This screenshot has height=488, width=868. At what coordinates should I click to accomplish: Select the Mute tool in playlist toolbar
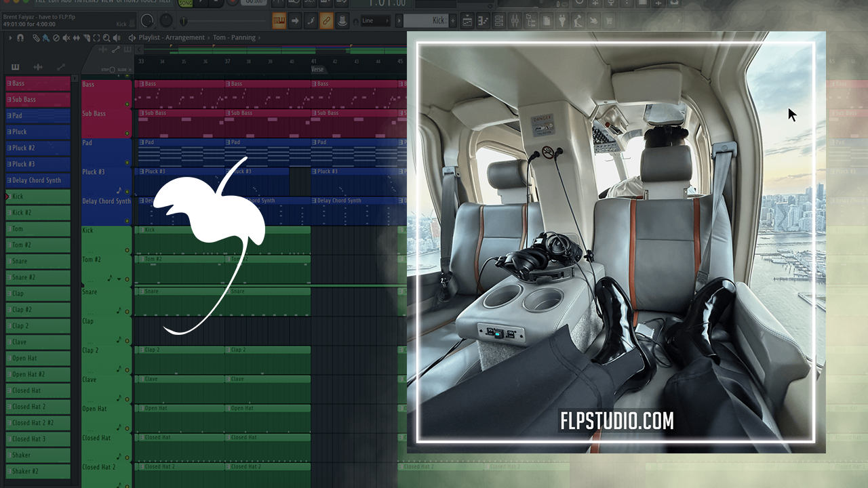pos(66,38)
